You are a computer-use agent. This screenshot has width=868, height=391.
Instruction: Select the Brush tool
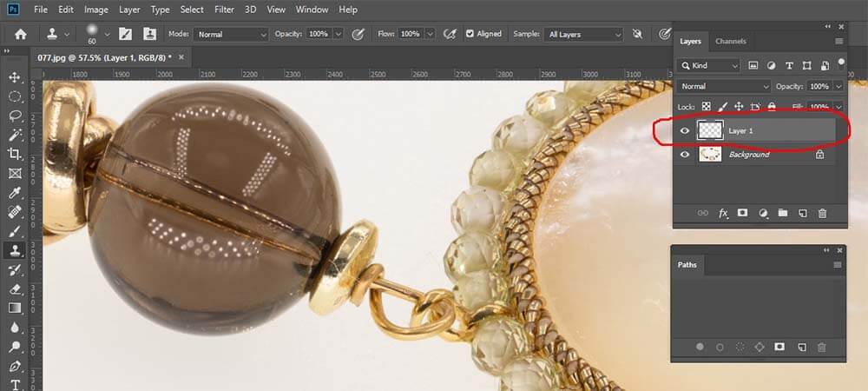[x=15, y=231]
